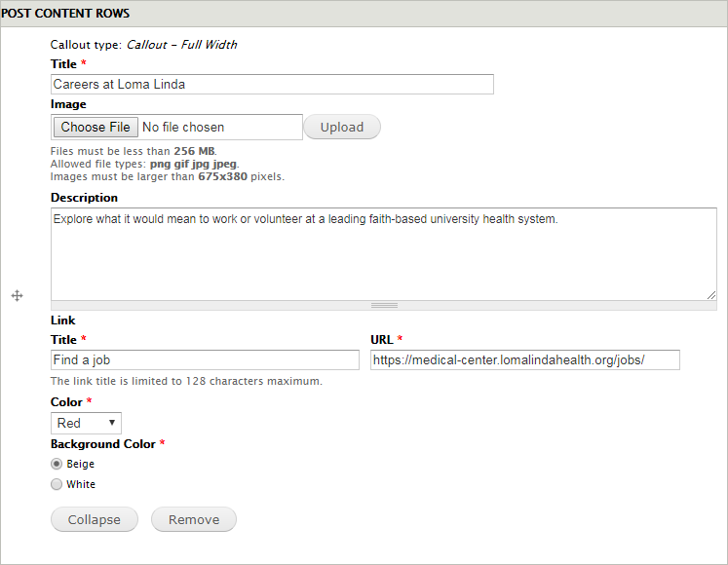
Task: Click into the Description text area
Action: [384, 254]
